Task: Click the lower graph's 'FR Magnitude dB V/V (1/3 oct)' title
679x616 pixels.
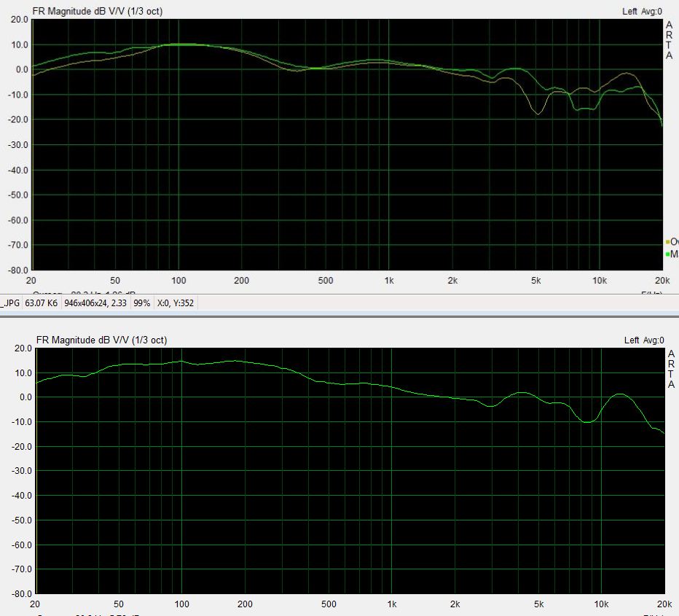Action: pos(101,340)
